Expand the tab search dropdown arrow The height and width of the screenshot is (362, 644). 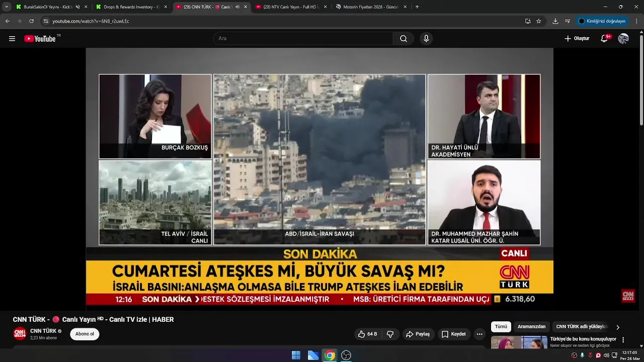pyautogui.click(x=7, y=7)
